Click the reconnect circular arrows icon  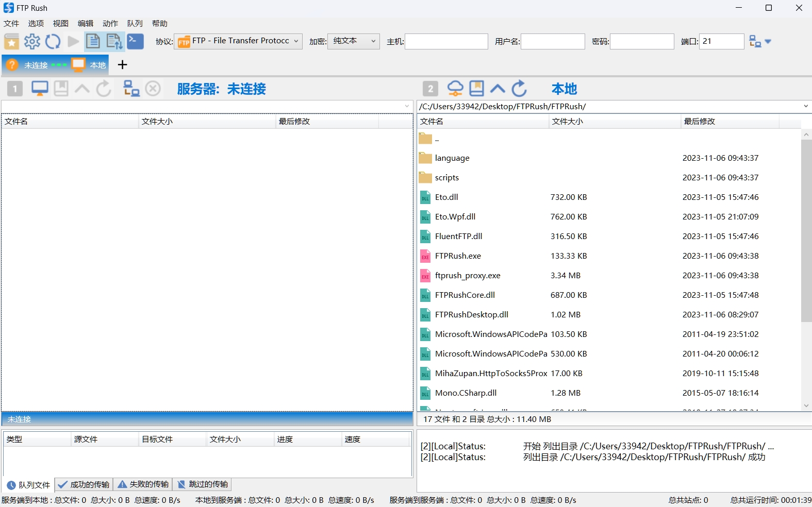click(x=53, y=41)
